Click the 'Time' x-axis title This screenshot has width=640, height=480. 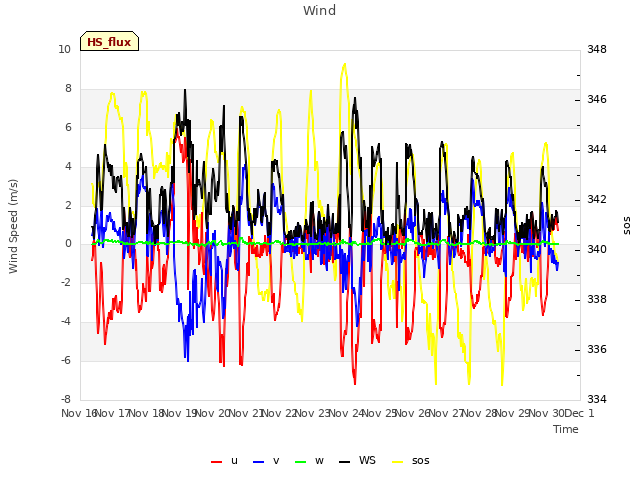(x=566, y=429)
